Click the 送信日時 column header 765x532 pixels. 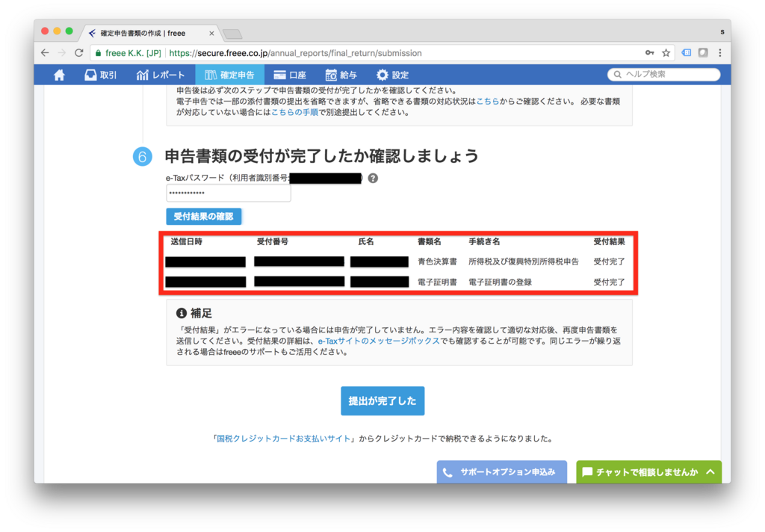[x=186, y=241]
